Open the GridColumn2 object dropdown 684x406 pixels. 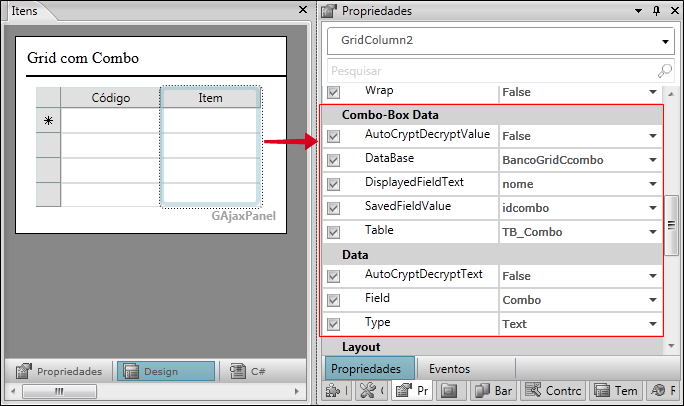coord(664,42)
